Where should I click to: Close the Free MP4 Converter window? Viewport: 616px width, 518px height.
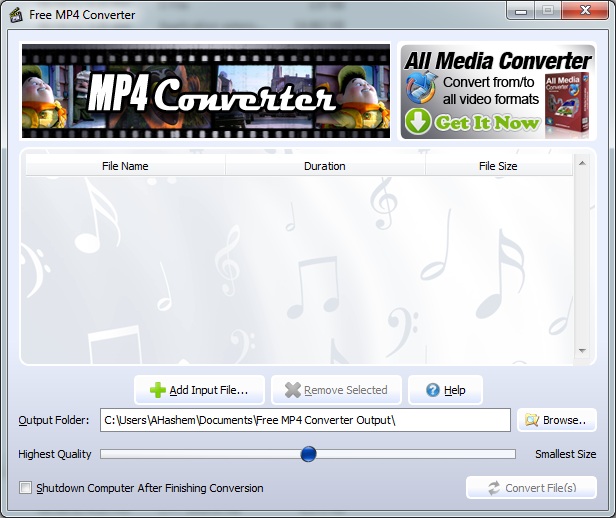585,11
